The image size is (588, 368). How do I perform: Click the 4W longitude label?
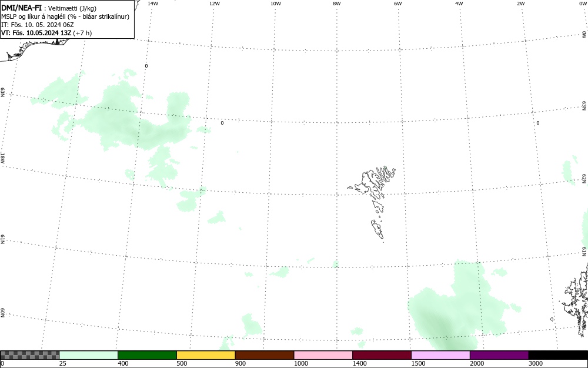click(459, 4)
